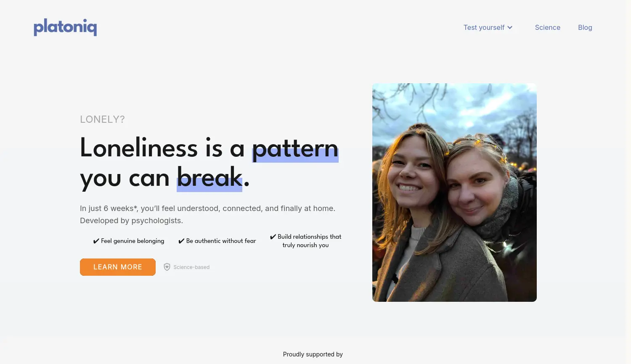The image size is (631, 364).
Task: Click the platoniq logo
Action: pyautogui.click(x=65, y=27)
